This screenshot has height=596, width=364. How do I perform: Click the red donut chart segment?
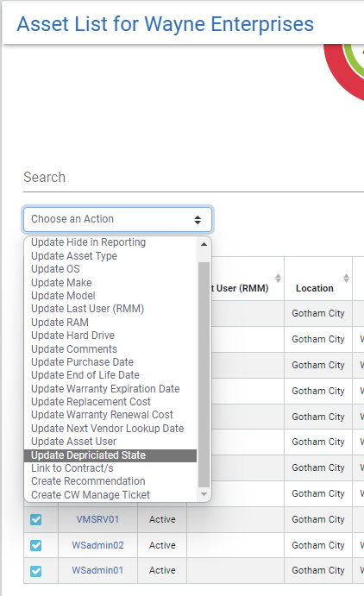[338, 73]
